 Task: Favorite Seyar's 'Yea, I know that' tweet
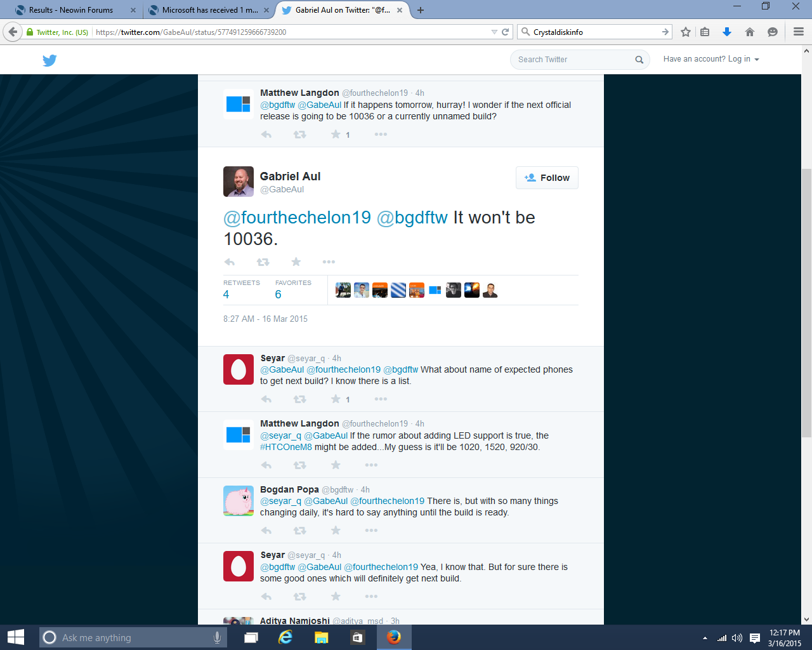(336, 596)
